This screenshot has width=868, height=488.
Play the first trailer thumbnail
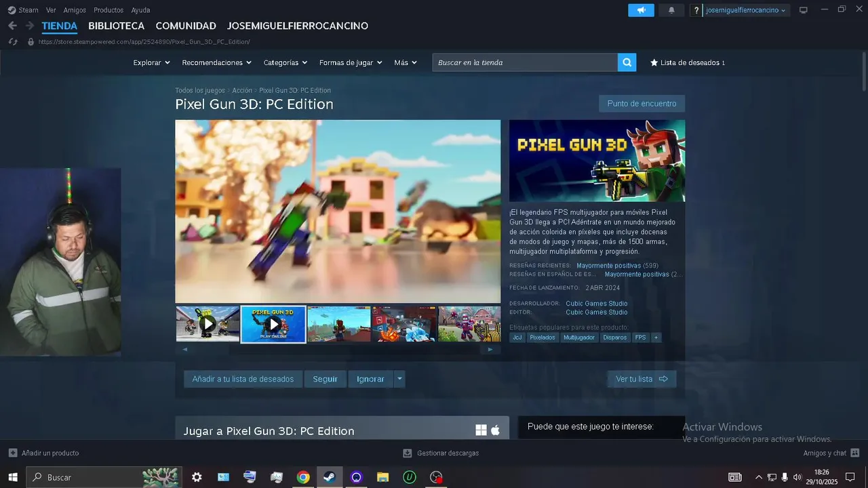[208, 324]
